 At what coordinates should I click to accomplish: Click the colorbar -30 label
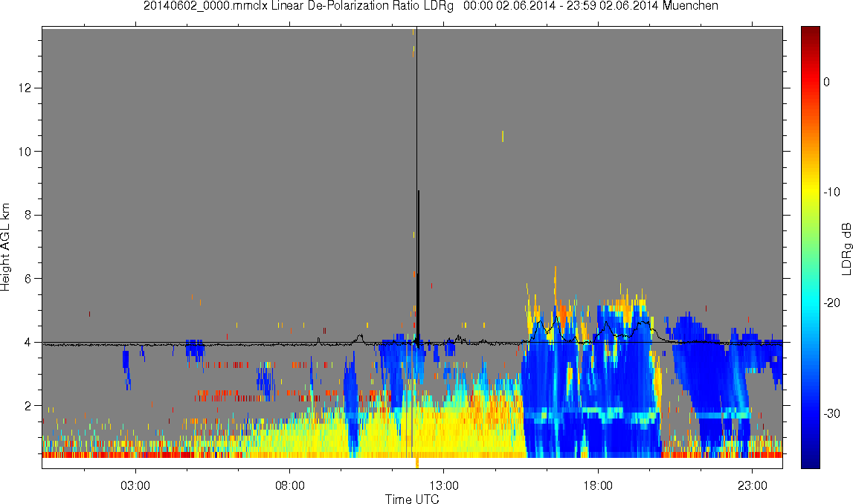[831, 414]
